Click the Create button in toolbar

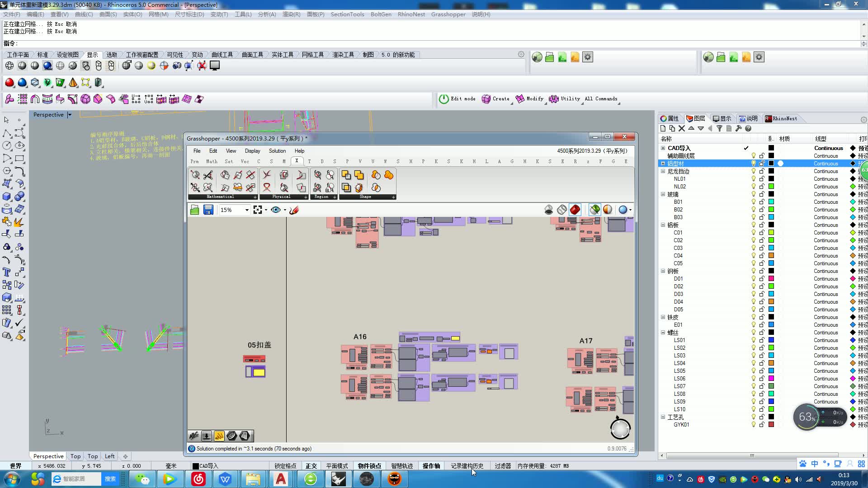pos(495,99)
